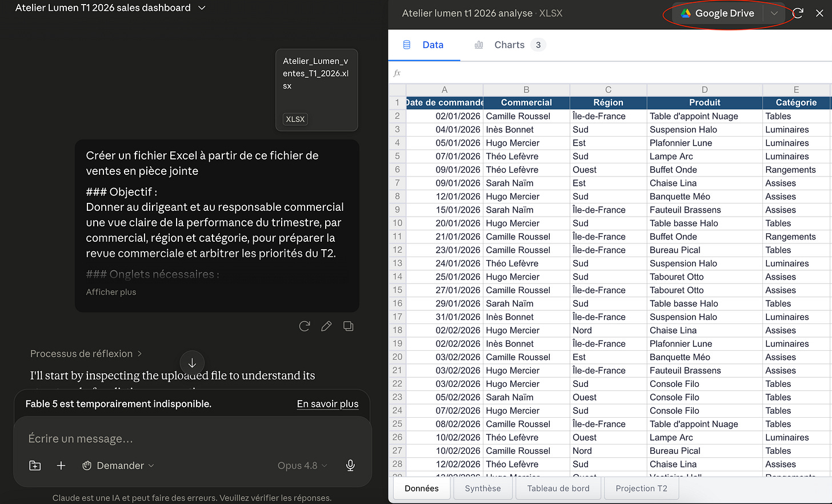Open the En savoir plus link
832x504 pixels.
coord(327,404)
